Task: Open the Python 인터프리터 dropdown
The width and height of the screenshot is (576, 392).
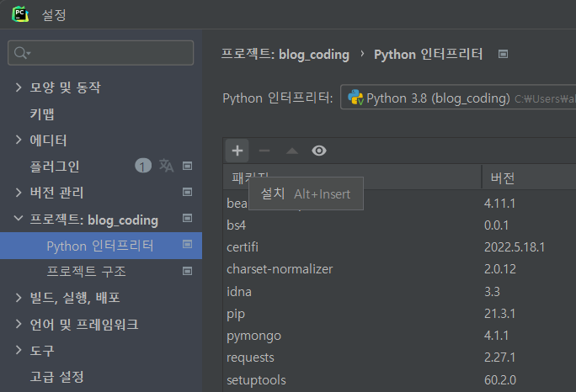Action: tap(458, 98)
